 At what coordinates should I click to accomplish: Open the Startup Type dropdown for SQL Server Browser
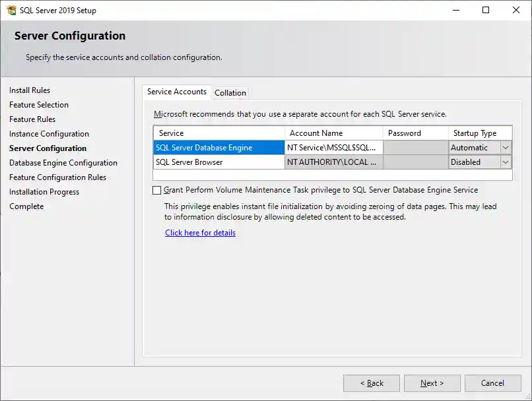point(505,162)
